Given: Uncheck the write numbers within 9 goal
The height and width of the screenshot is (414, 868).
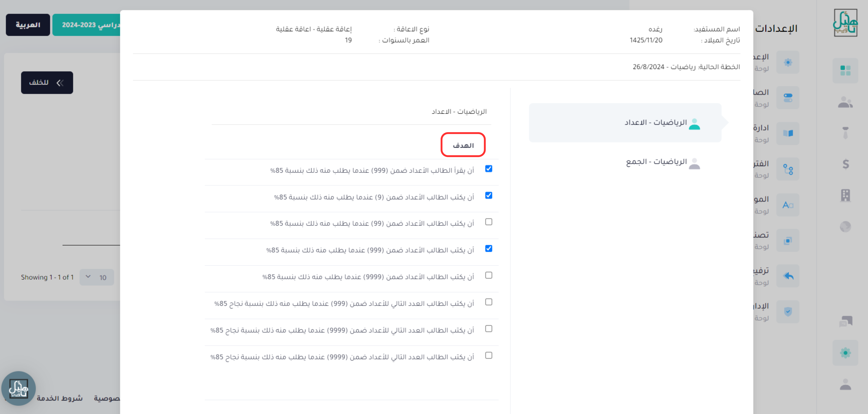Looking at the screenshot, I should coord(489,195).
